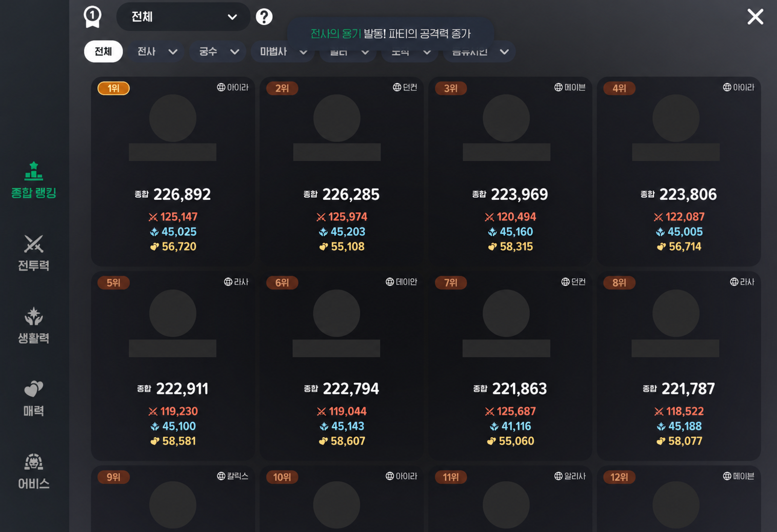Screen dimensions: 777x532
Task: Select the total score 221,863
Action: [x=520, y=389]
